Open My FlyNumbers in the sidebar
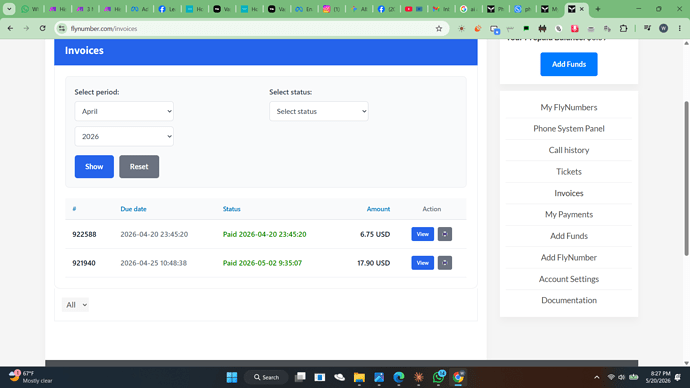Screen dimensions: 690x388 click(569, 107)
